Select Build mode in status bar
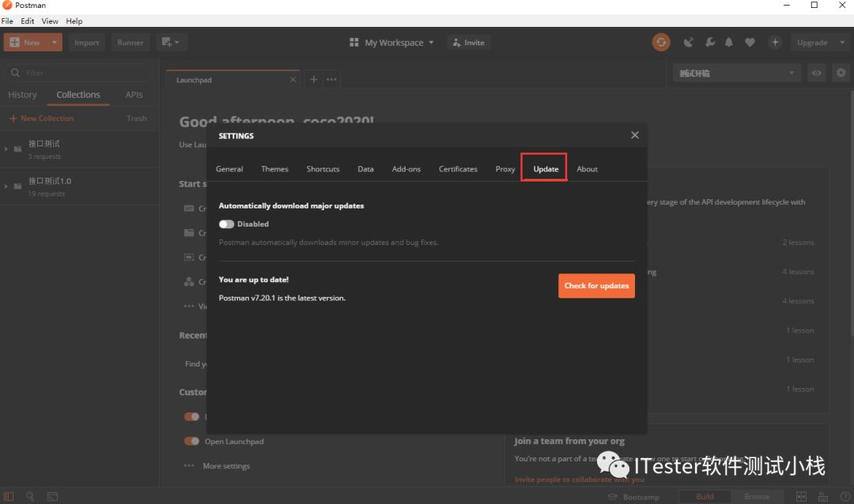Viewport: 854px width, 504px height. pos(705,496)
